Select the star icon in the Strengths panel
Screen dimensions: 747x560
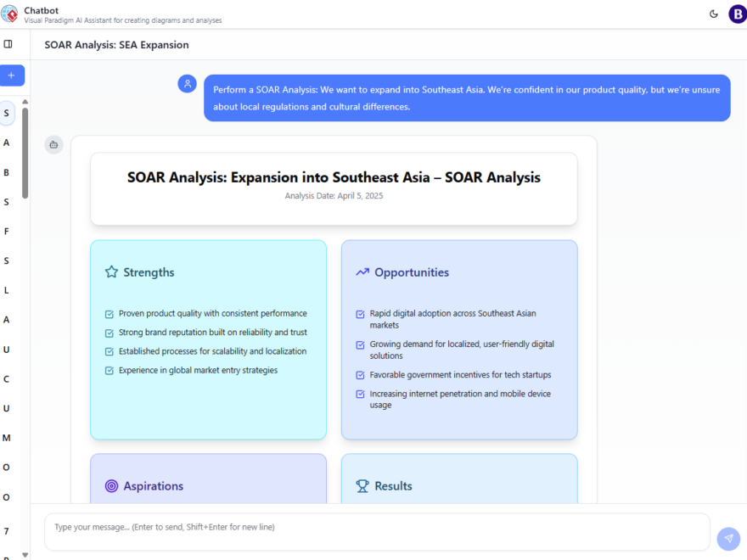pos(110,272)
